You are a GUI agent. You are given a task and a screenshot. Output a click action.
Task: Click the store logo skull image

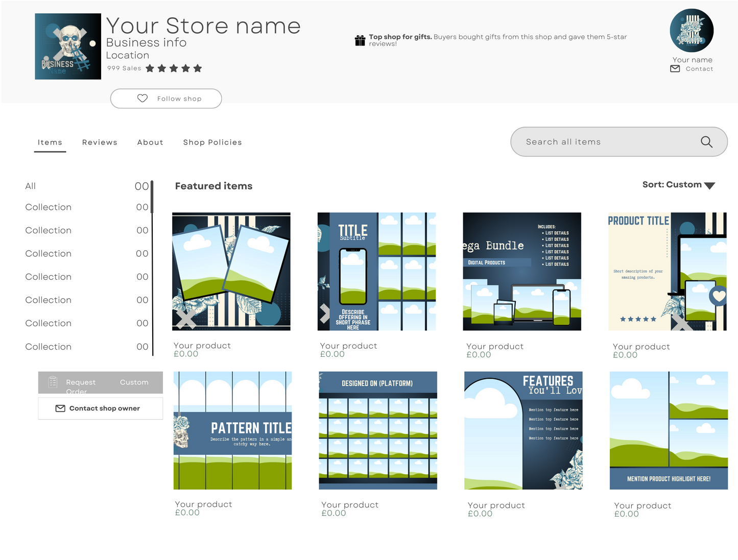tap(68, 46)
